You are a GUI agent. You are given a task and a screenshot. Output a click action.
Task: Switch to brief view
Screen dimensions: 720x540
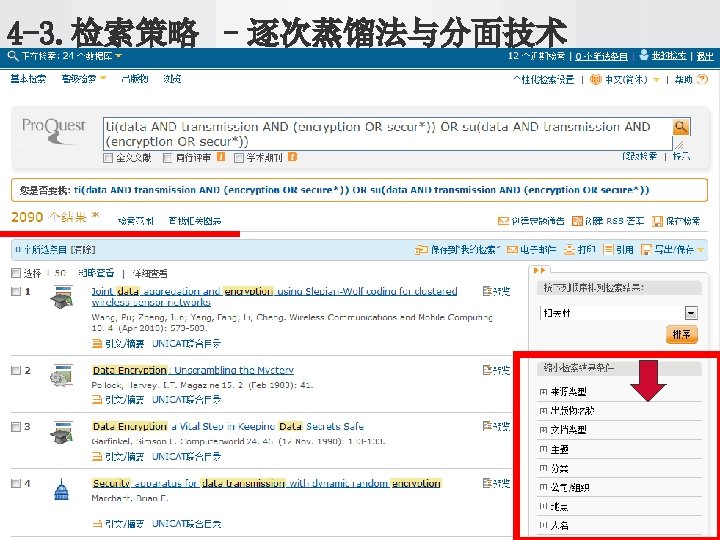[96, 273]
